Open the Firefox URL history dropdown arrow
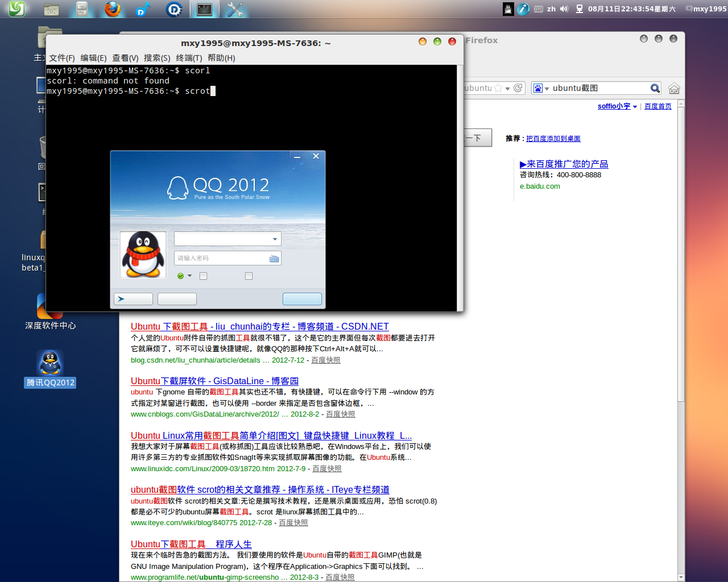The height and width of the screenshot is (582, 728). 507,89
